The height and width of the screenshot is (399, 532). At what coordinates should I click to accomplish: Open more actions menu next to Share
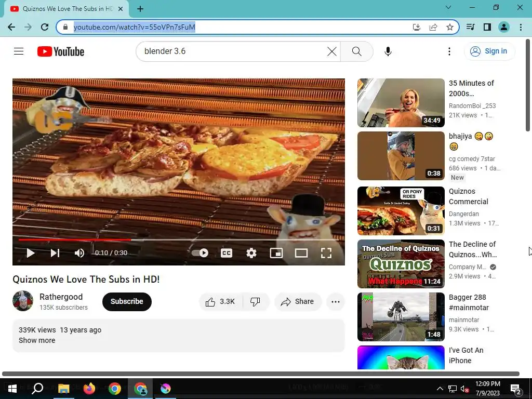coord(336,302)
